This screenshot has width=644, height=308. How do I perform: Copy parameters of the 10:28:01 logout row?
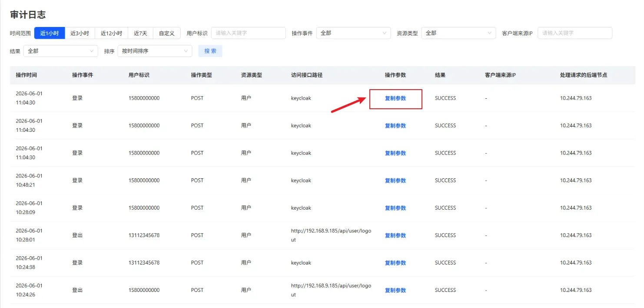click(395, 235)
